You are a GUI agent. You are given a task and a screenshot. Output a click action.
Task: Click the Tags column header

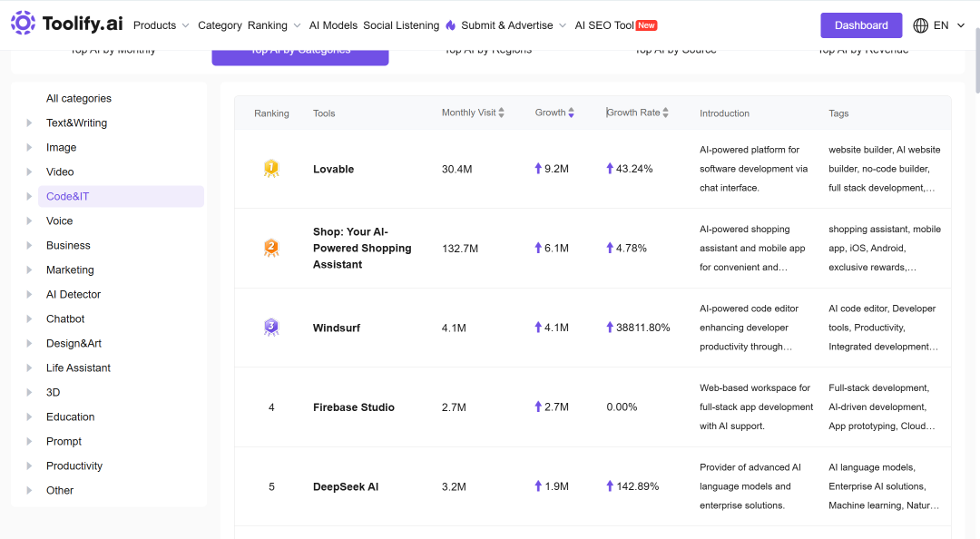tap(838, 113)
